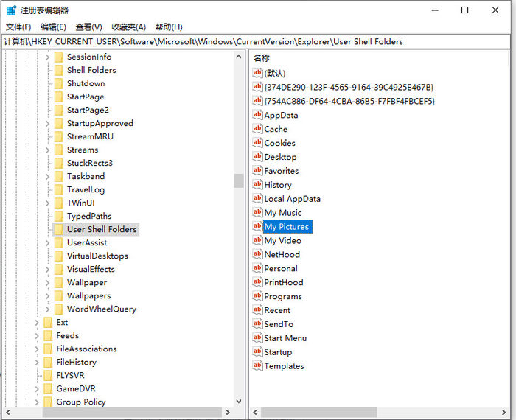Click the NetHood value string icon

258,254
